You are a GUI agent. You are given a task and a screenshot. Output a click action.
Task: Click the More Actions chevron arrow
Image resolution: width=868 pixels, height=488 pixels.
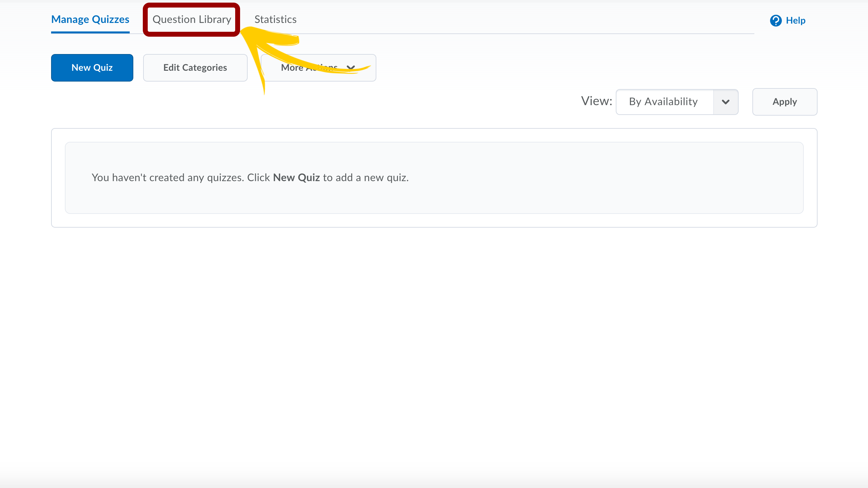click(351, 67)
